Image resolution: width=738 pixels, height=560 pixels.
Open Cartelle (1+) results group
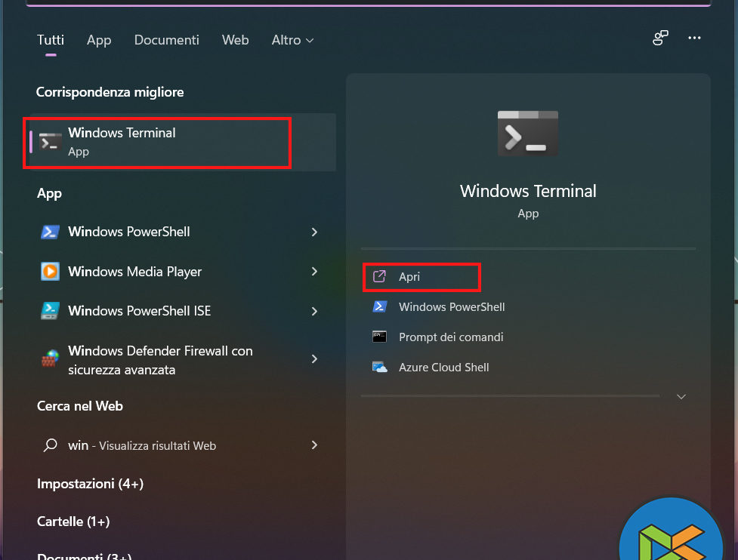coord(73,522)
